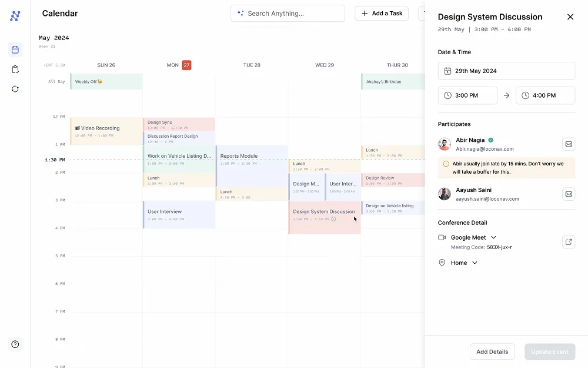
Task: Open Monday's Lunch event
Action: 179,180
